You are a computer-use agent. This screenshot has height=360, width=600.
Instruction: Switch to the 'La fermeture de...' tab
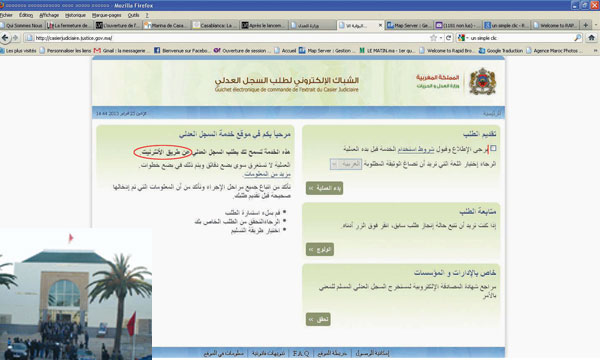69,25
